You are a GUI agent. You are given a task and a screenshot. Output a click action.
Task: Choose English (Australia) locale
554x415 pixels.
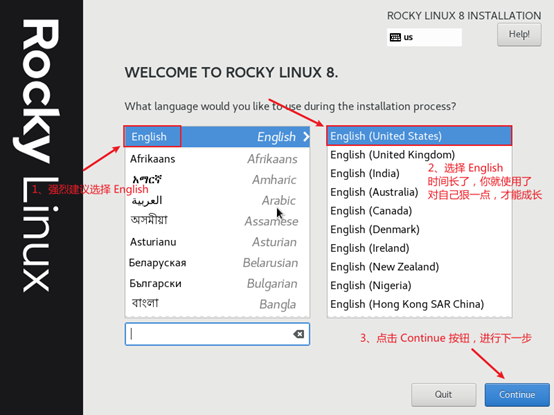click(419, 192)
